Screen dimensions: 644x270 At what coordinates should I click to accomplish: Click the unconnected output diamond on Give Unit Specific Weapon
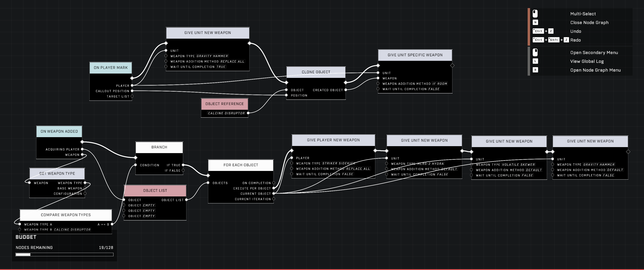point(452,65)
